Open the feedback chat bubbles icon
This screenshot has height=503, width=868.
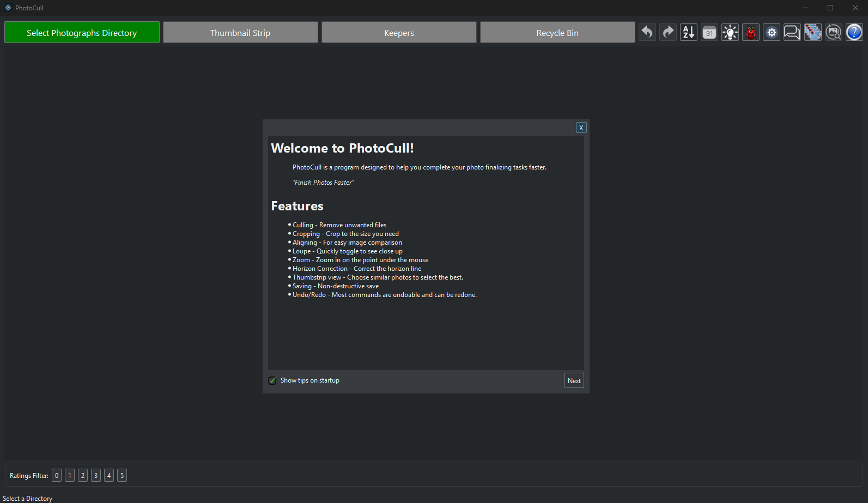click(x=792, y=33)
